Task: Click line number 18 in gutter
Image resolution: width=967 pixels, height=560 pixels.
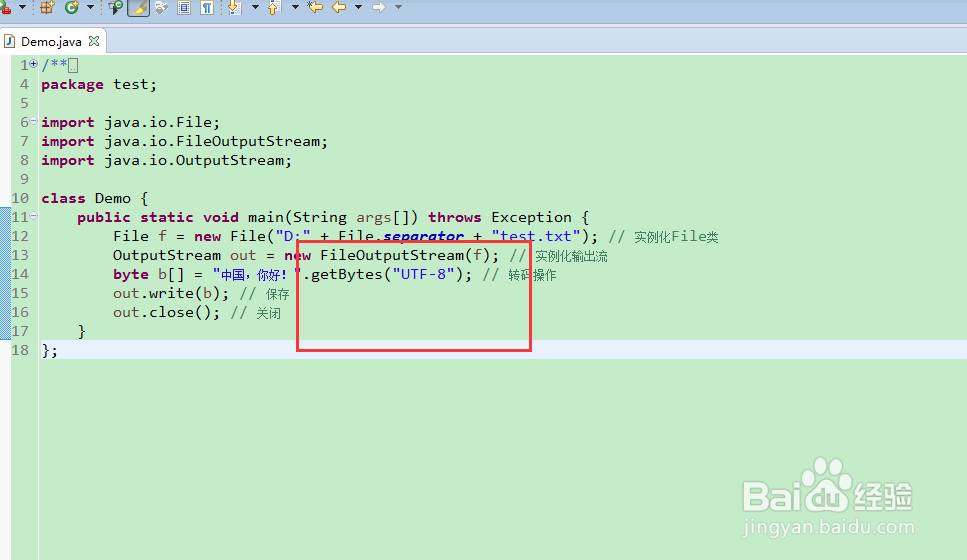Action: tap(20, 350)
